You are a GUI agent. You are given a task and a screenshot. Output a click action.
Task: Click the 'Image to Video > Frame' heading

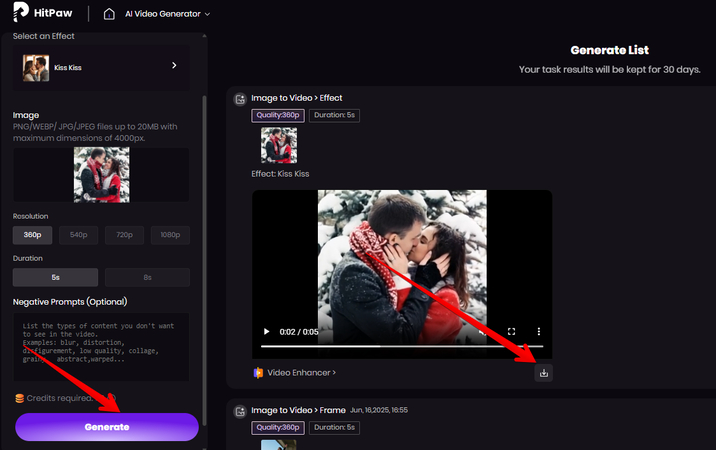[x=298, y=410]
